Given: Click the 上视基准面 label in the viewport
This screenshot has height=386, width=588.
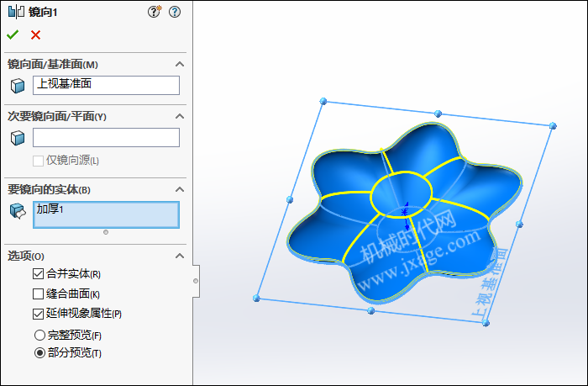Looking at the screenshot, I should pos(489,284).
